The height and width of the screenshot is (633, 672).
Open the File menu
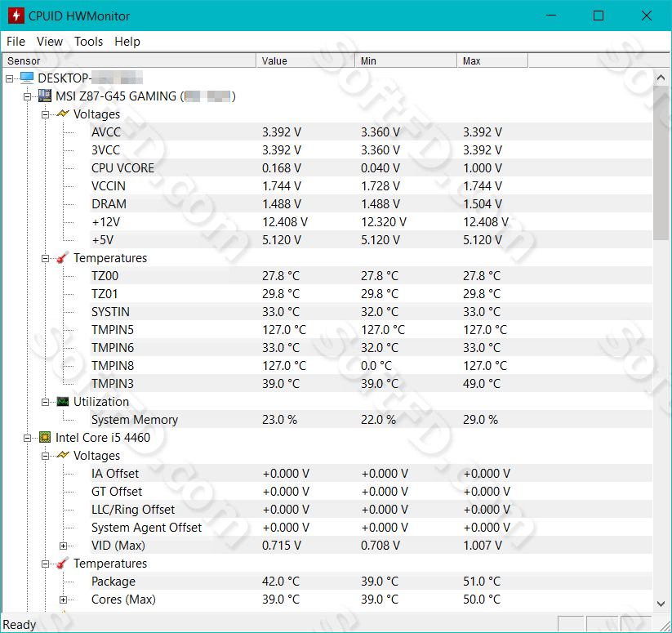(x=16, y=42)
